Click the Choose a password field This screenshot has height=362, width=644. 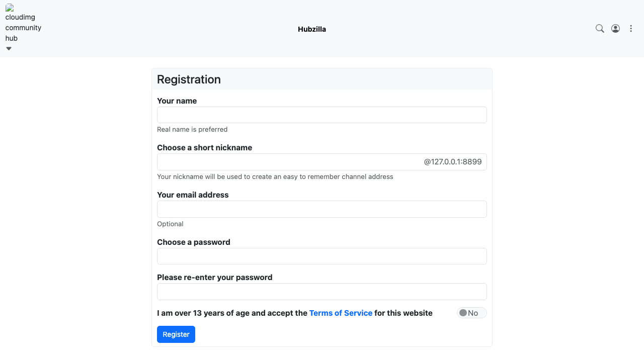coord(322,256)
